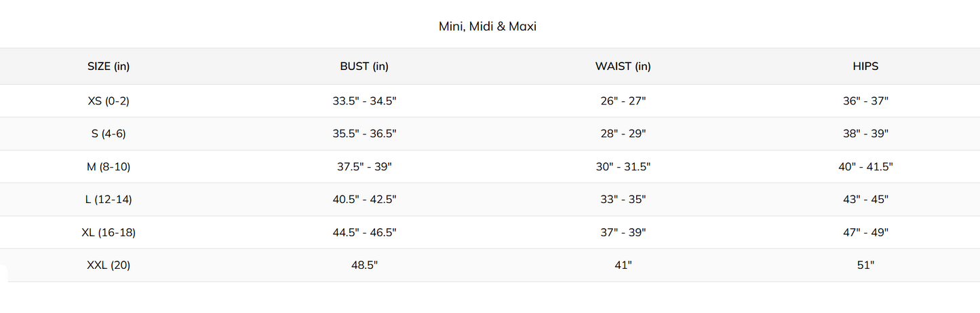Click the HIPS column header
Screen dimensions: 980x313
tap(865, 67)
